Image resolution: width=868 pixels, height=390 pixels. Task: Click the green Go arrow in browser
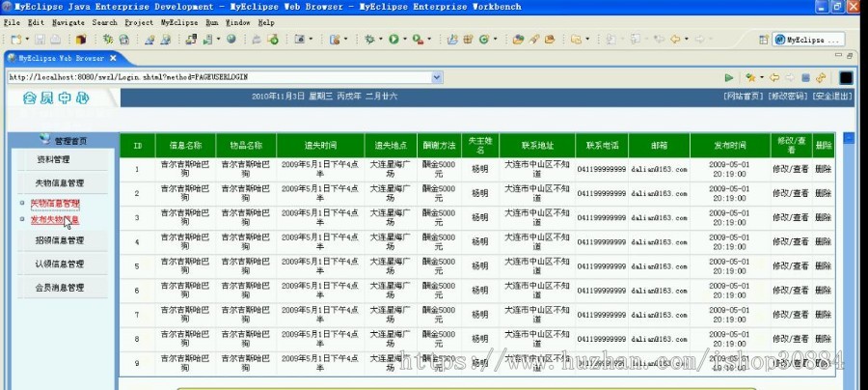coord(729,78)
